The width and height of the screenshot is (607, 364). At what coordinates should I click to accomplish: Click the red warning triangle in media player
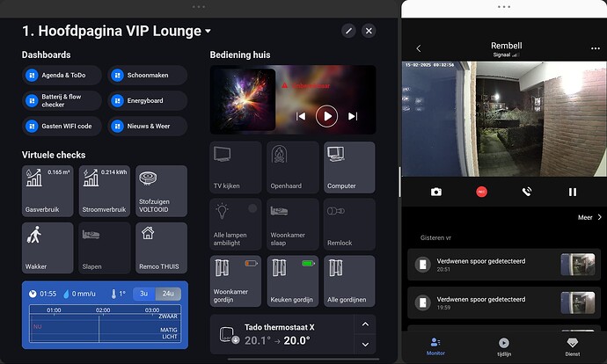coord(284,85)
